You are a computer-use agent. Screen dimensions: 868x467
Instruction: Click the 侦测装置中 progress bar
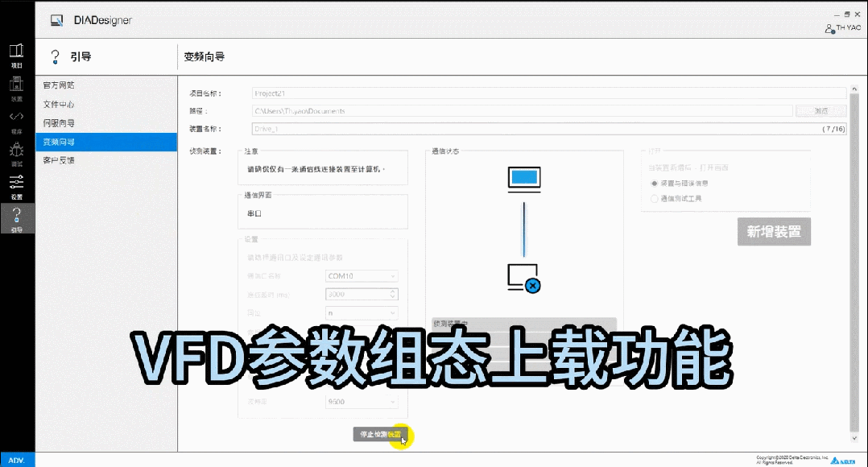point(523,324)
